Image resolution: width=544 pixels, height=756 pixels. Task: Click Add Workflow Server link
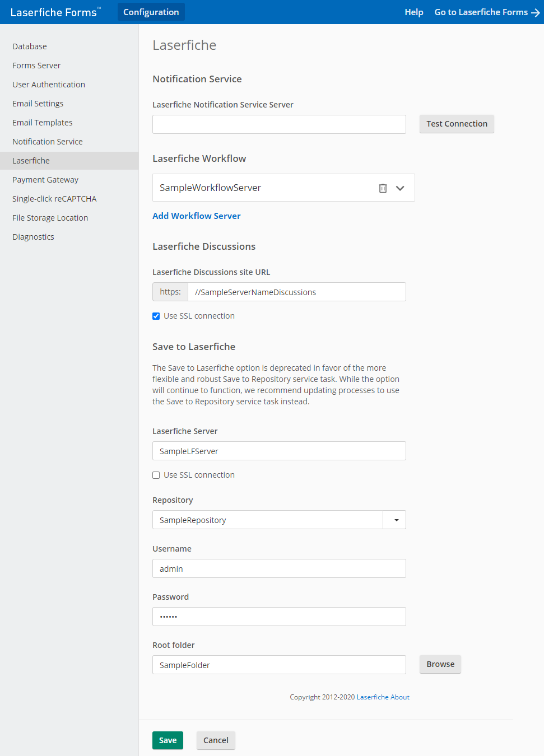click(x=197, y=216)
